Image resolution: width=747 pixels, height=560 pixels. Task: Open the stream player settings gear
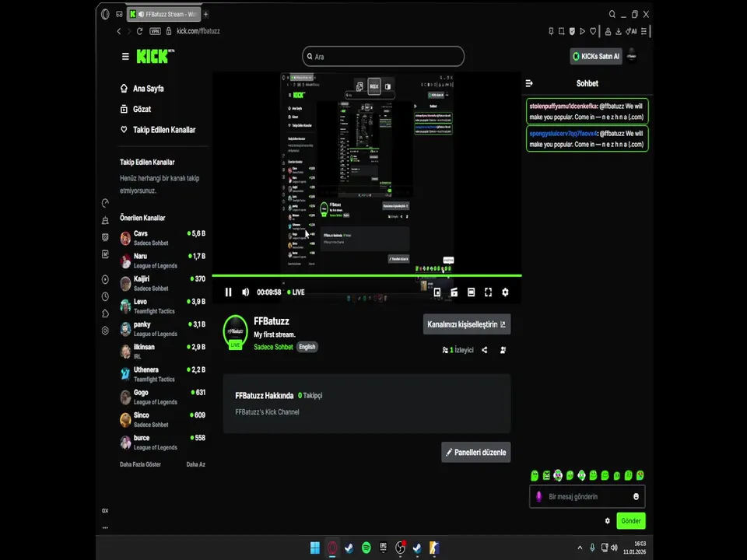(x=505, y=292)
